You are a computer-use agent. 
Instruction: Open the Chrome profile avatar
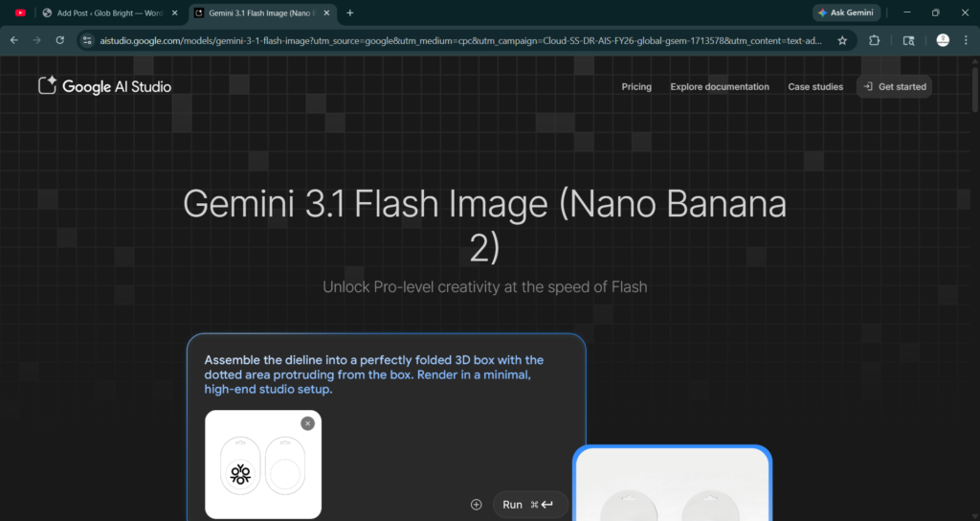(943, 40)
